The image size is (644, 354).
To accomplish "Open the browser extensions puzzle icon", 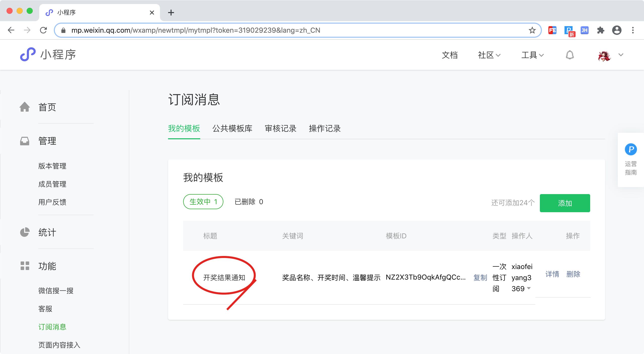I will coord(600,30).
